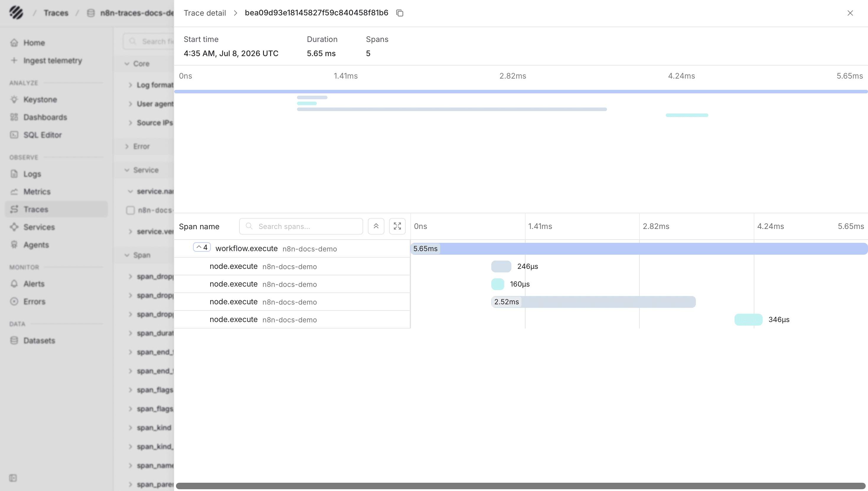
Task: Click the Datasets database icon
Action: [14, 341]
